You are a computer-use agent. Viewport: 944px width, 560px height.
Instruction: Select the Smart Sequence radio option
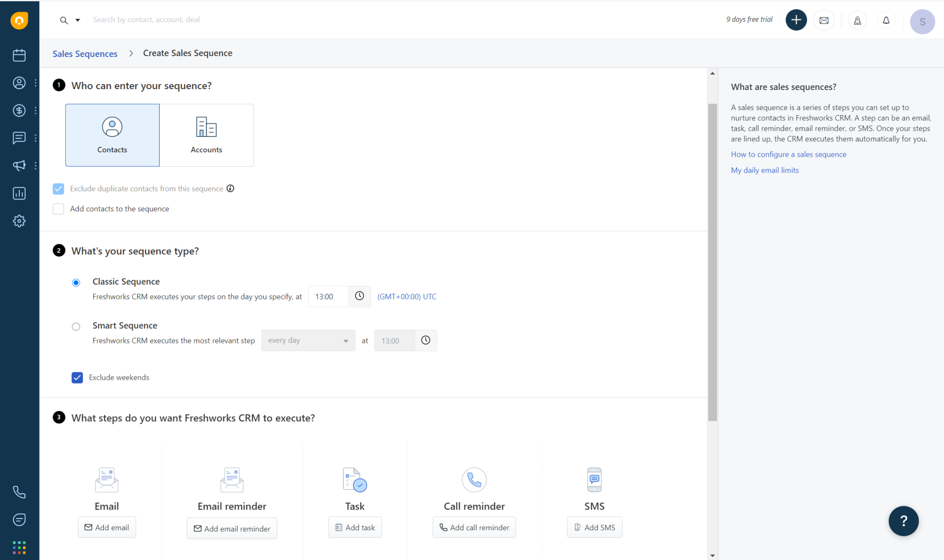76,326
